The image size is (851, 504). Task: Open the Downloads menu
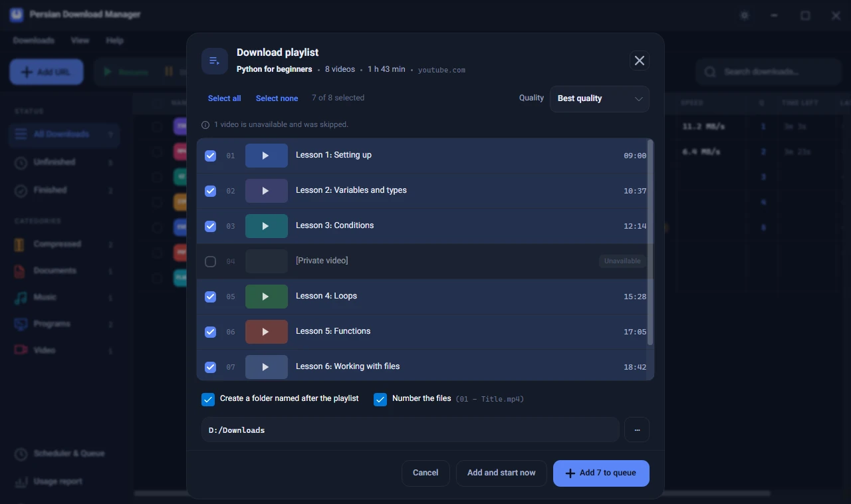coord(34,41)
